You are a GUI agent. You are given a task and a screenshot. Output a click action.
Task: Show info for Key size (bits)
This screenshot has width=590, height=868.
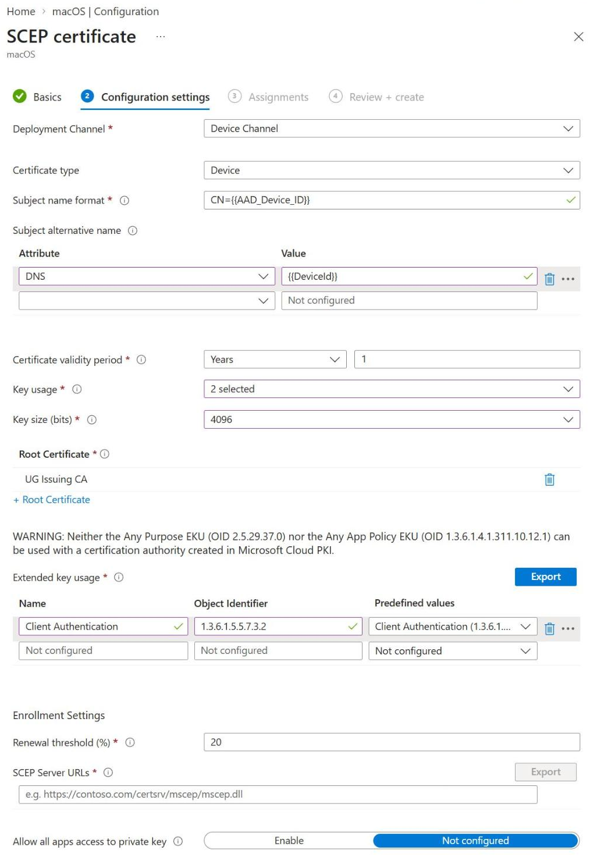pyautogui.click(x=92, y=420)
